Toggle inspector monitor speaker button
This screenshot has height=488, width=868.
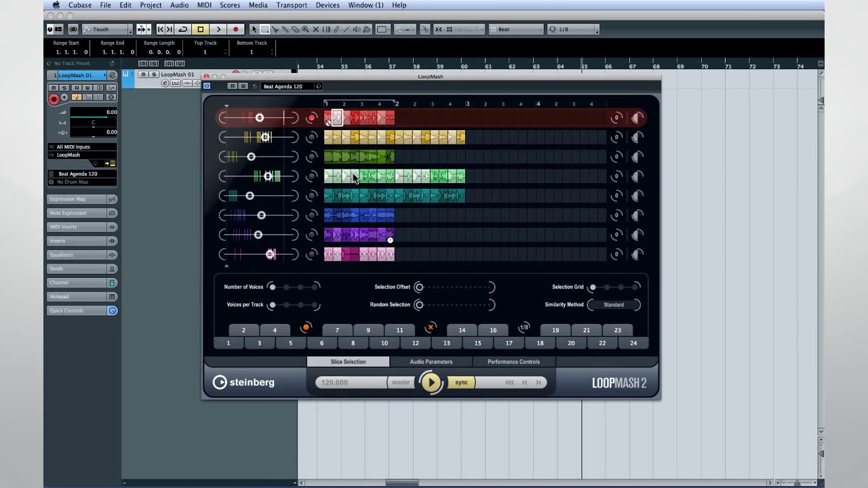[66, 99]
